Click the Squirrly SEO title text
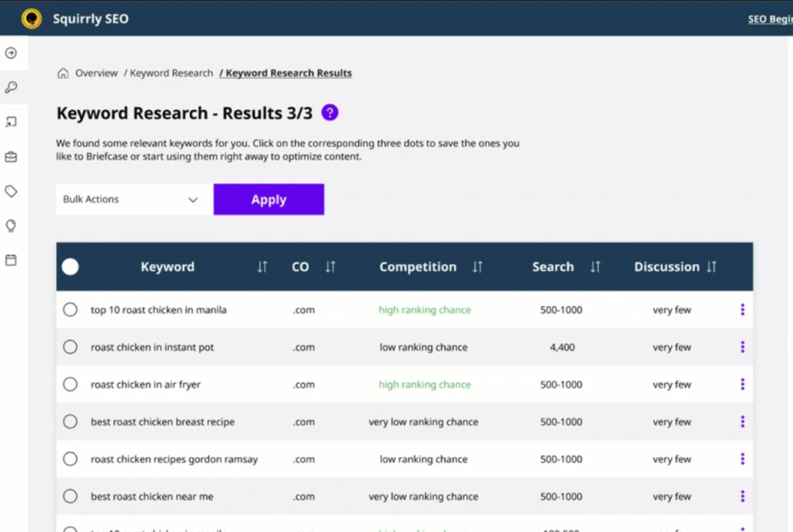Image resolution: width=793 pixels, height=532 pixels. 91,19
